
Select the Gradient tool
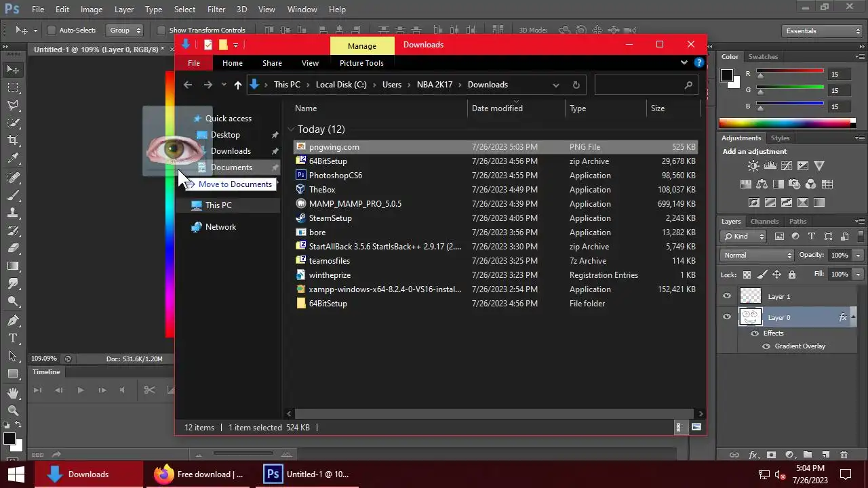(13, 266)
